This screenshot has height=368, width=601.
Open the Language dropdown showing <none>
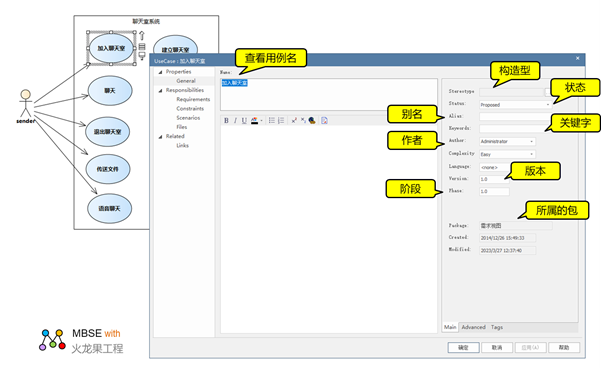pos(495,167)
